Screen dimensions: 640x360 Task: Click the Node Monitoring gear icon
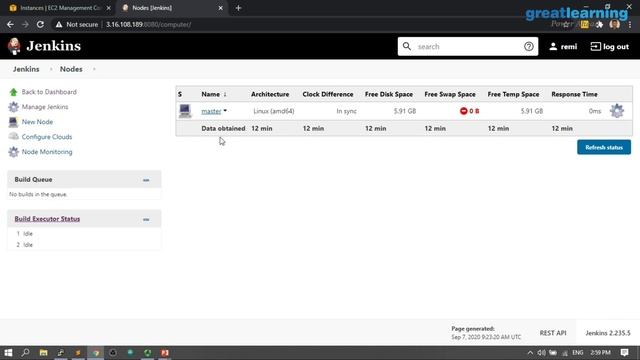(x=13, y=152)
